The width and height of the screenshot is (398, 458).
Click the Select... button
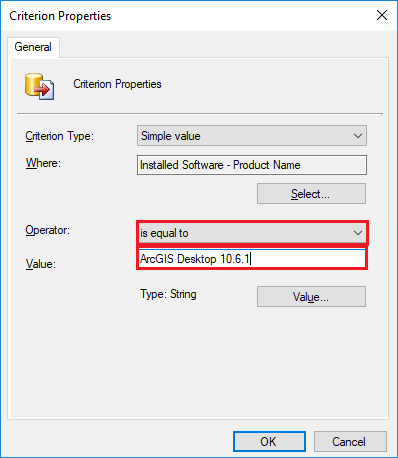coord(311,194)
